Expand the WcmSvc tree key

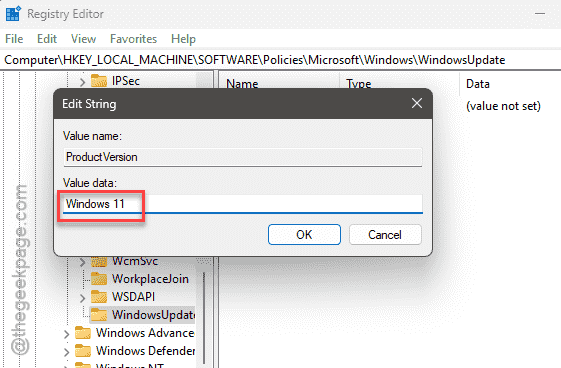(83, 262)
